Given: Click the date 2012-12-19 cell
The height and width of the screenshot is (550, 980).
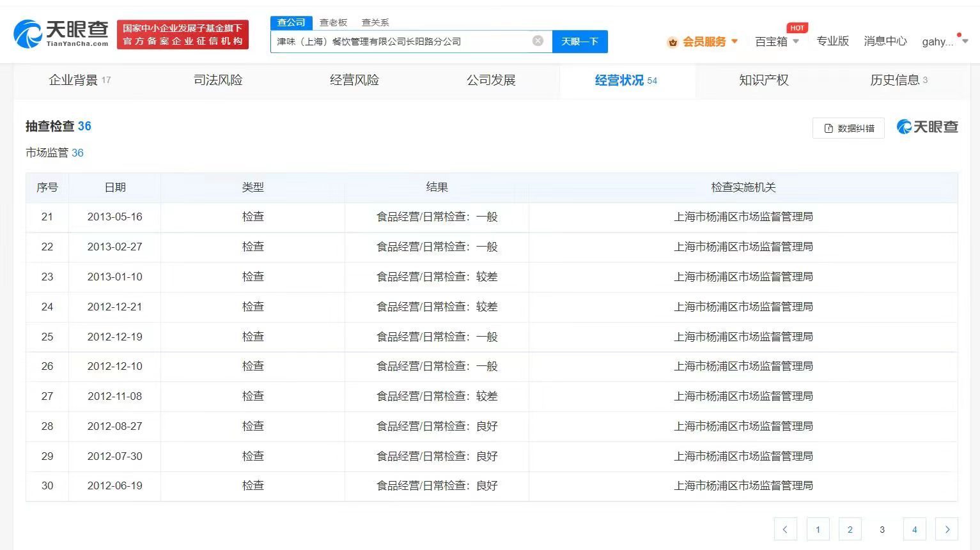Looking at the screenshot, I should tap(115, 337).
